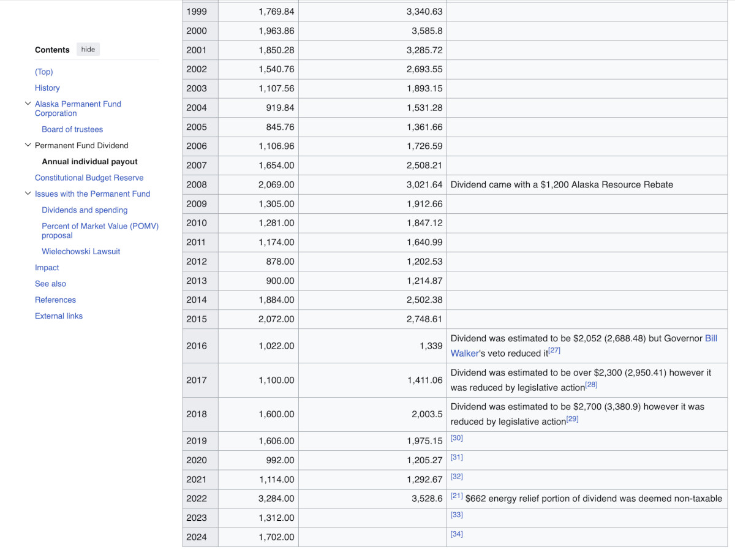Open Percent of Market Value (POMV) proposal
Image resolution: width=735 pixels, height=560 pixels.
click(100, 231)
